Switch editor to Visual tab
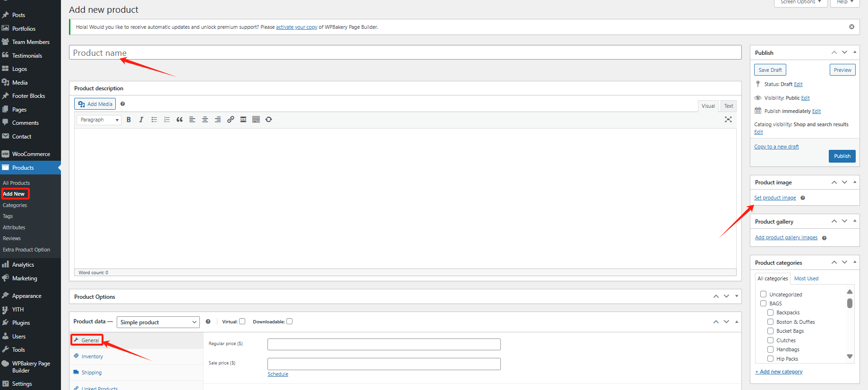This screenshot has height=390, width=868. pos(708,106)
